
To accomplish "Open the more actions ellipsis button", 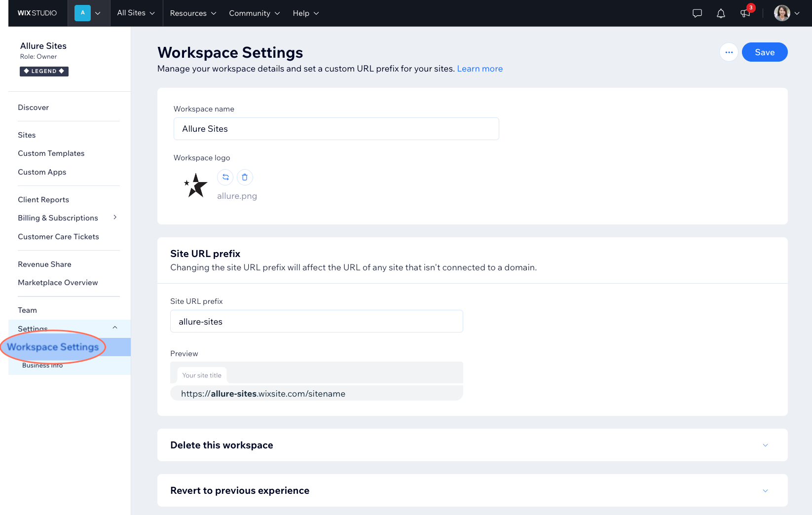I will pos(729,52).
